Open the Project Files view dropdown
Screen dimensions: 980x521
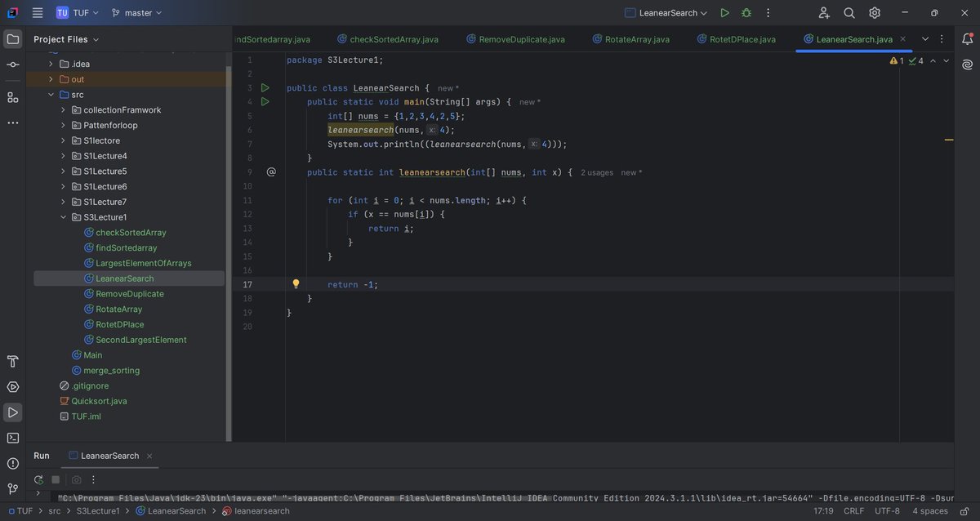pyautogui.click(x=66, y=39)
